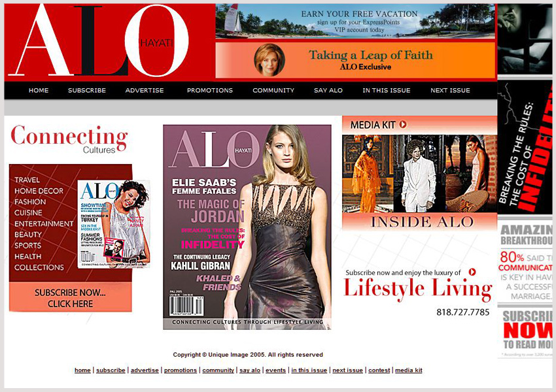
Task: Click the woman's portrait in the orange banner
Action: (x=269, y=60)
